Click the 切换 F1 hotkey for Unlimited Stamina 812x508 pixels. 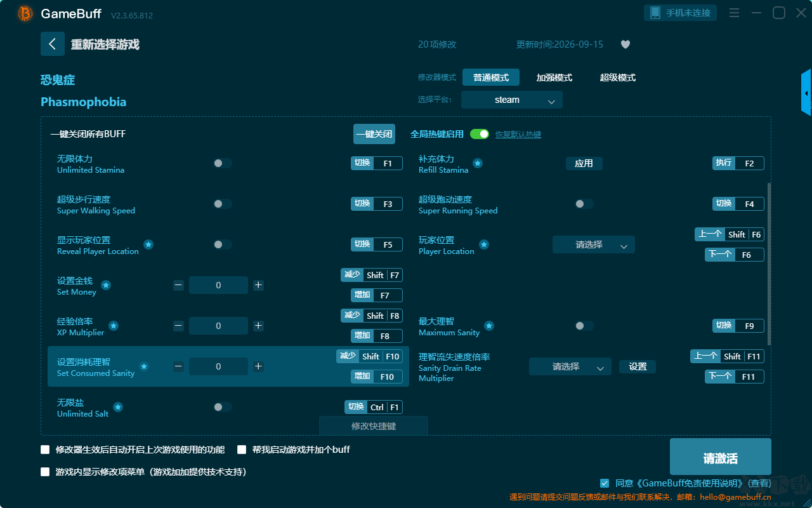377,163
